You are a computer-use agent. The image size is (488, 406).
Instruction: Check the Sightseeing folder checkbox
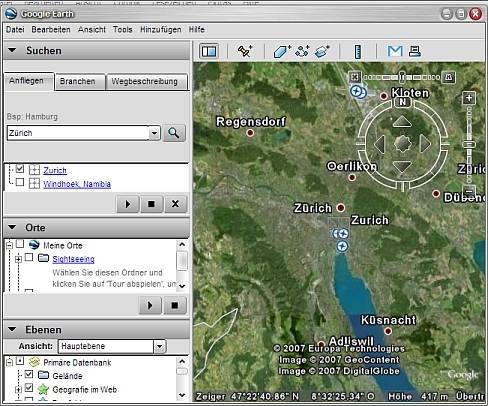coord(29,257)
